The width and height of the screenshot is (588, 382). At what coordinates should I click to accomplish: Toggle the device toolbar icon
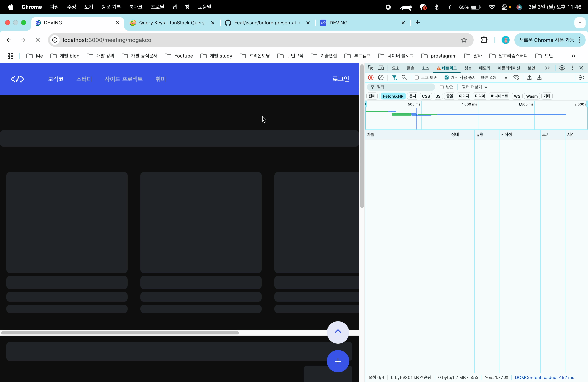point(381,68)
